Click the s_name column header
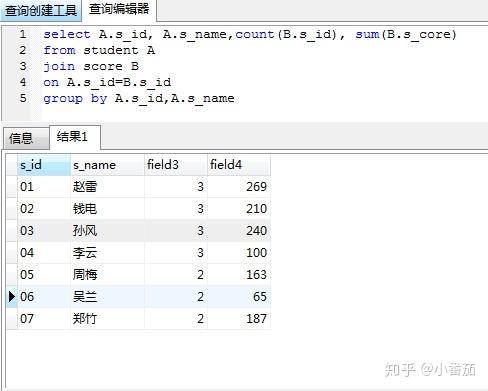Viewport: 488px width, 391px height. coord(107,165)
